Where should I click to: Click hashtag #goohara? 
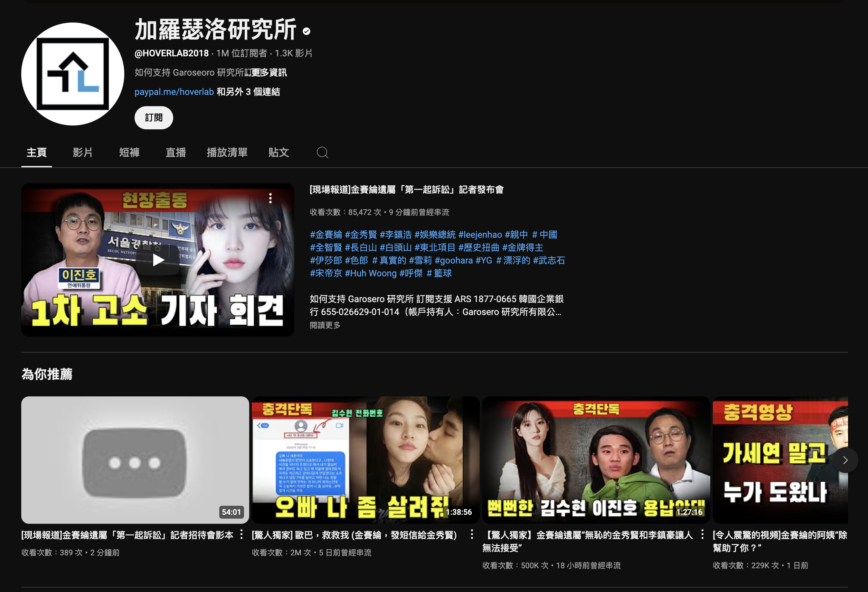[x=454, y=260]
